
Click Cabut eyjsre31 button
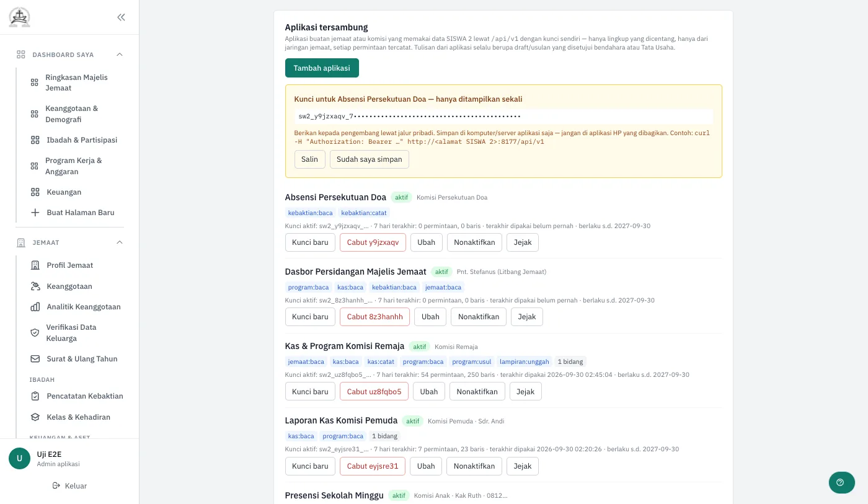[373, 466]
